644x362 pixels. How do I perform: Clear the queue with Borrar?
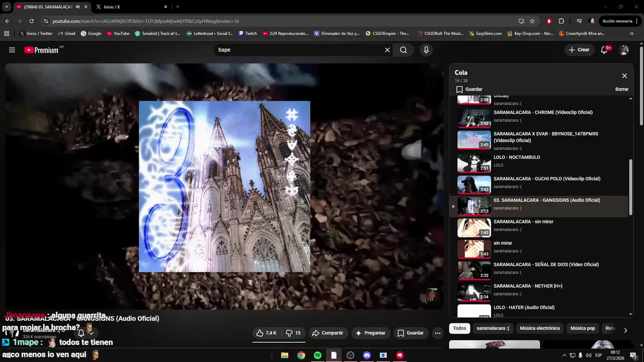[x=622, y=89]
